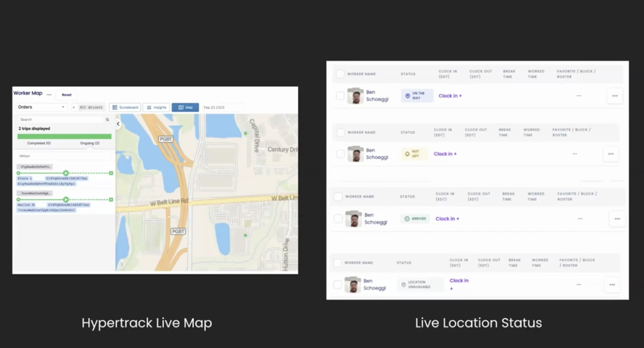Click the Century Dr map label

click(283, 149)
